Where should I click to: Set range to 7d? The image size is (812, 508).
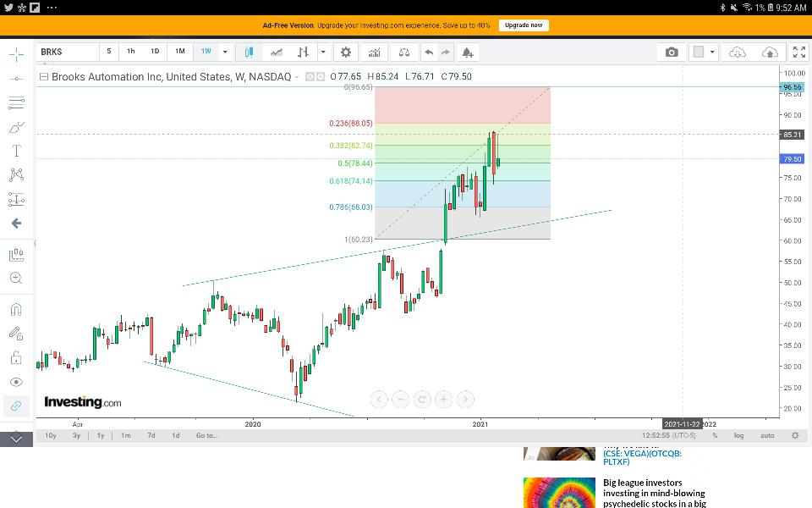point(151,435)
